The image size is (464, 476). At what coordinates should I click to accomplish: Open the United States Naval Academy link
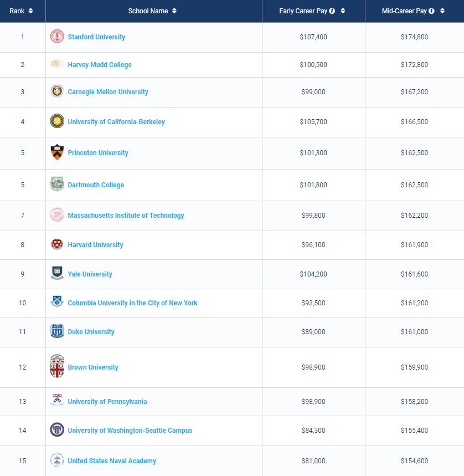[x=112, y=461]
